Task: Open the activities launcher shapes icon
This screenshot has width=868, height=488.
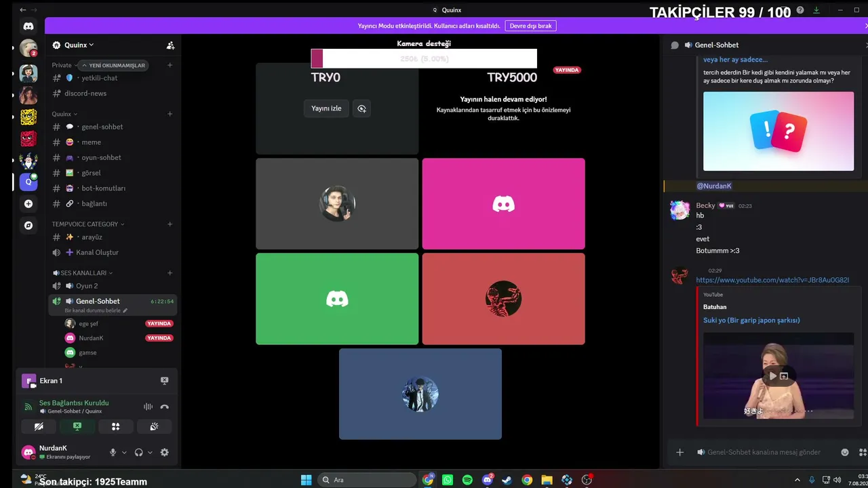Action: pos(115,426)
